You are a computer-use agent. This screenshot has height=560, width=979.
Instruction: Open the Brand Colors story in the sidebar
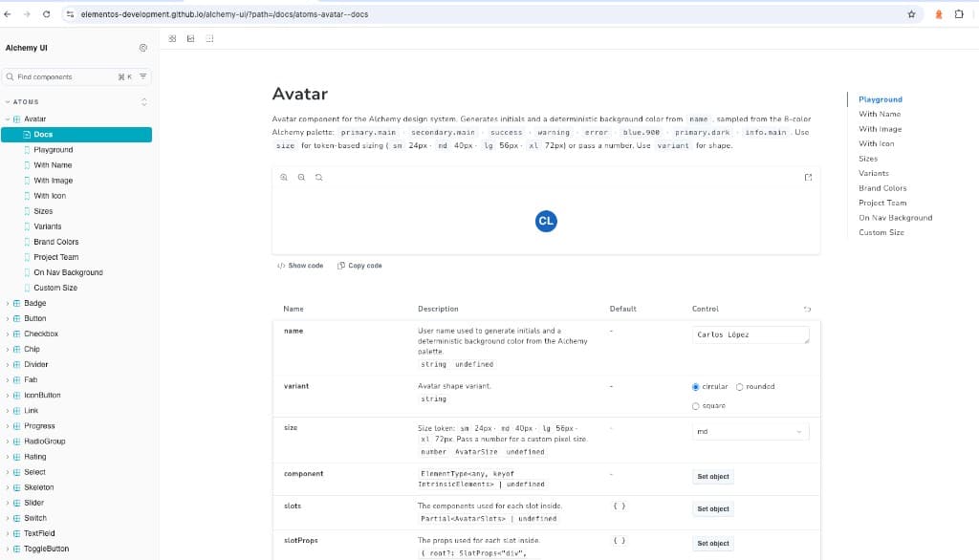pos(56,242)
